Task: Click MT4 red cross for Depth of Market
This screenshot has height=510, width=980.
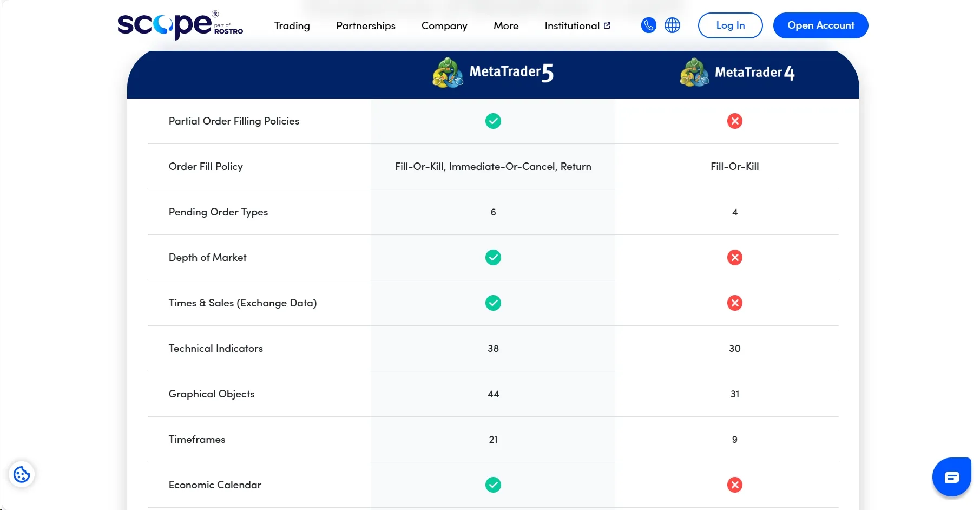Action: (735, 258)
